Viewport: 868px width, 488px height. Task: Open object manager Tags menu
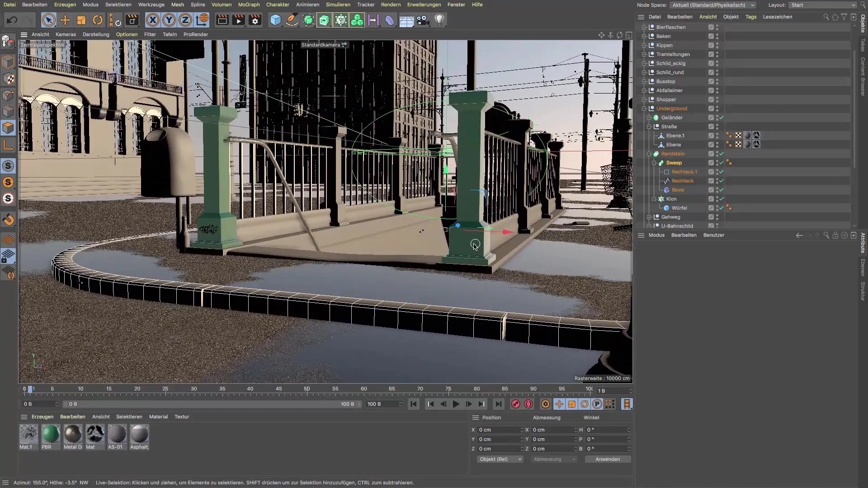pos(750,17)
